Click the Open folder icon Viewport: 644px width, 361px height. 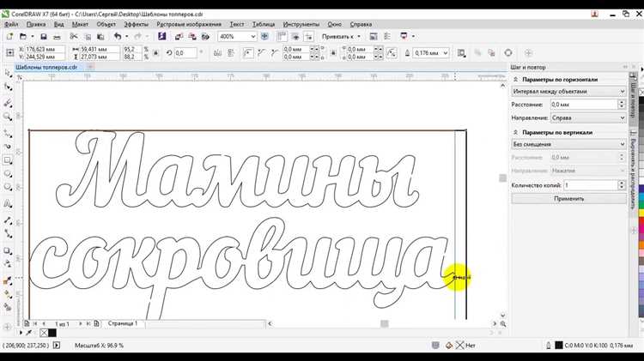(x=23, y=37)
